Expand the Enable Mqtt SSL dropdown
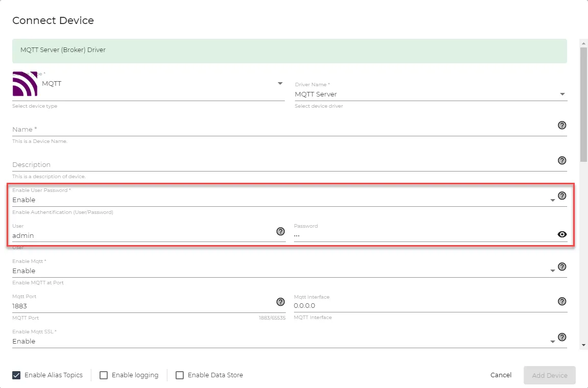This screenshot has height=388, width=588. (552, 342)
